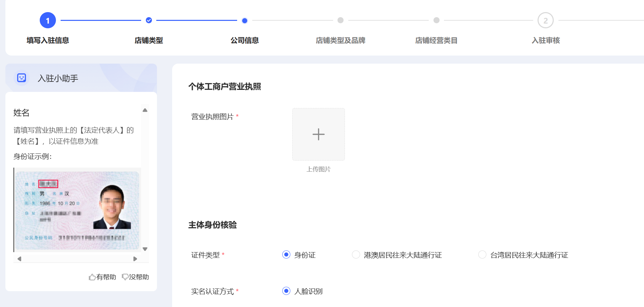Click the sample ID card image

tap(77, 210)
